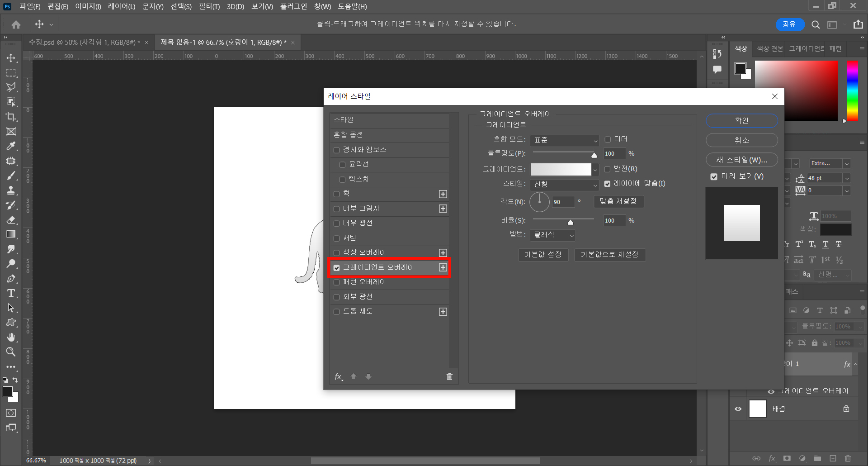Add another 드롭 섀도 with plus button
Image resolution: width=868 pixels, height=466 pixels.
[x=443, y=311]
